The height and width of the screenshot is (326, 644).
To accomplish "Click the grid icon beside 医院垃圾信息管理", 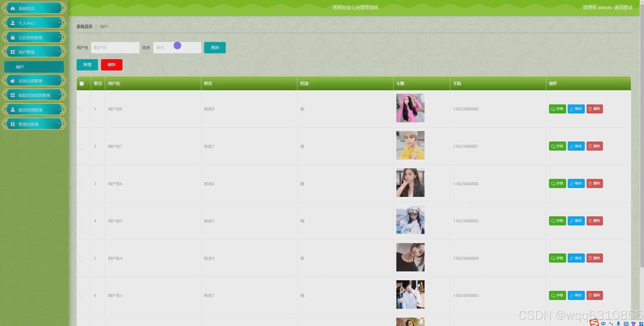I will pos(13,95).
